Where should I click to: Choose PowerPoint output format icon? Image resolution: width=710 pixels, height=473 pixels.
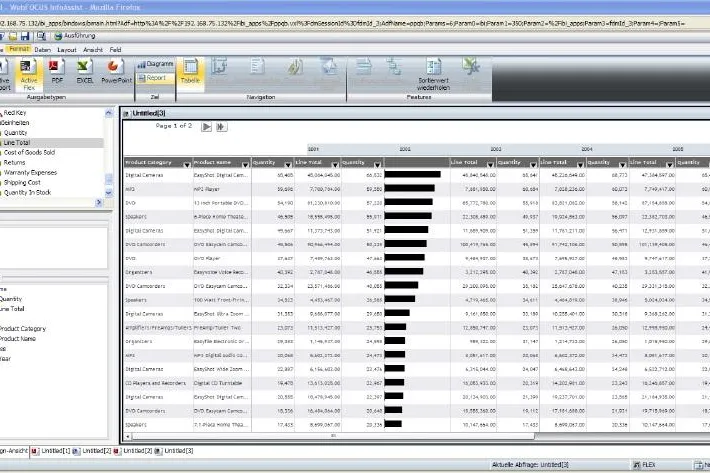coord(116,72)
